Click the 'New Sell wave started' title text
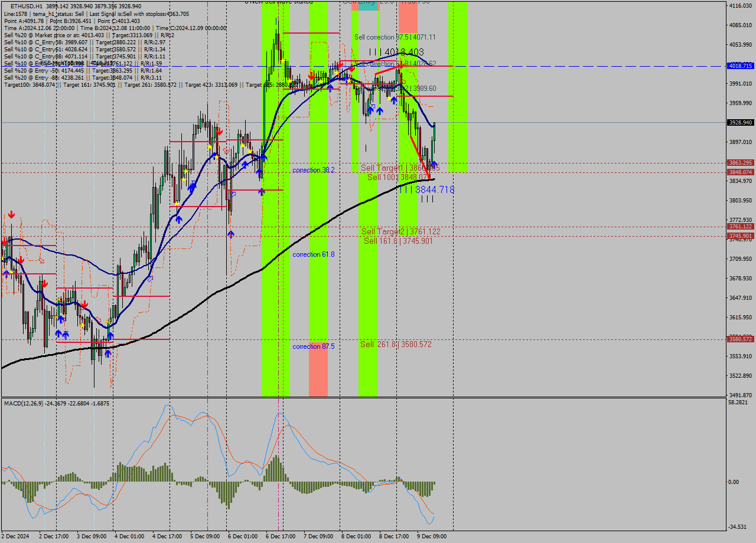756x543 pixels. (276, 2)
